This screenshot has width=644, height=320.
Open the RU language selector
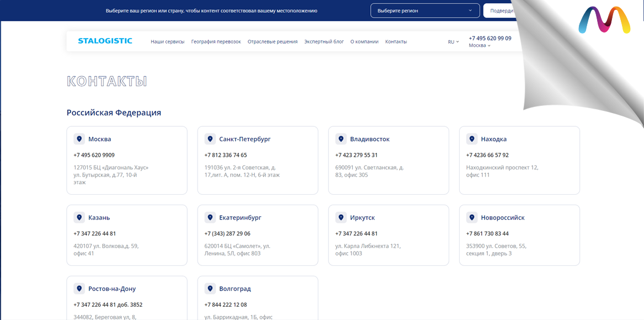click(454, 42)
